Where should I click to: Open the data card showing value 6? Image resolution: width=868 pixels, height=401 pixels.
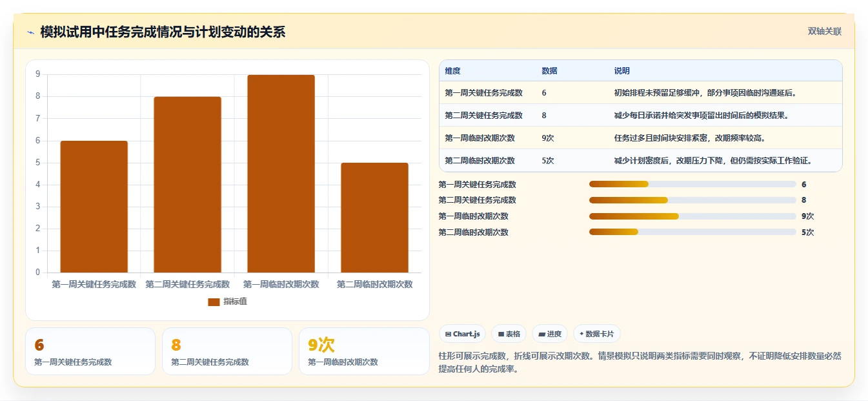[90, 351]
